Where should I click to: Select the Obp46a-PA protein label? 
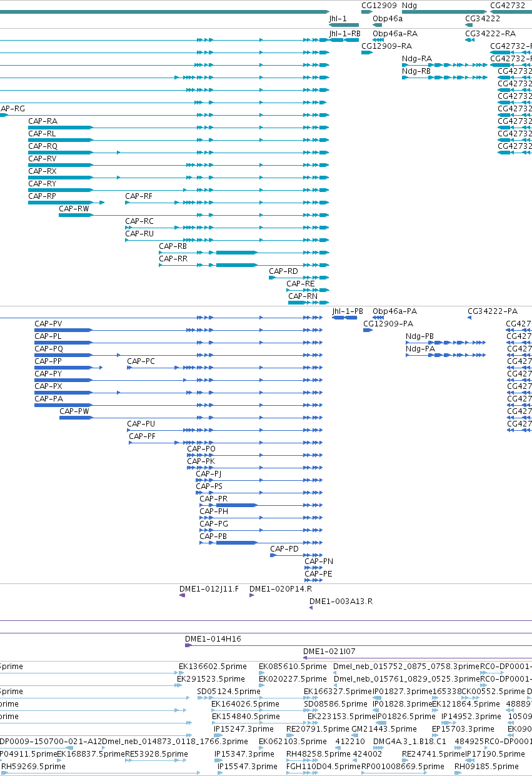(394, 311)
